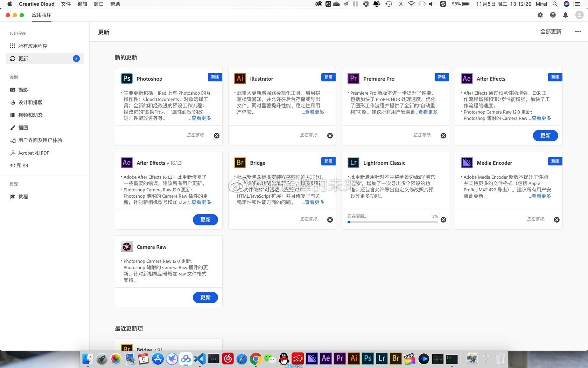Cancel the pending Bridge update
Screen dimensions: 588x368
[330, 220]
